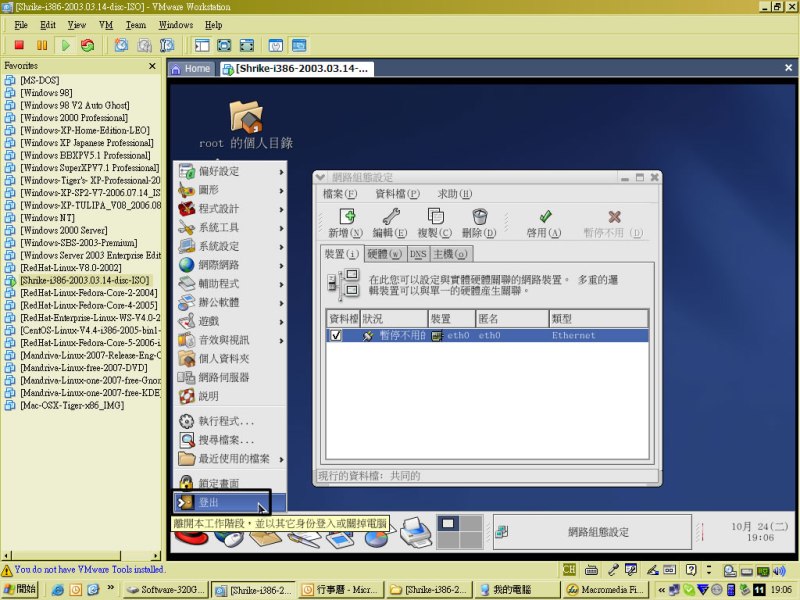The height and width of the screenshot is (600, 800).
Task: Expand the 偏好設定 submenu
Action: (230, 171)
